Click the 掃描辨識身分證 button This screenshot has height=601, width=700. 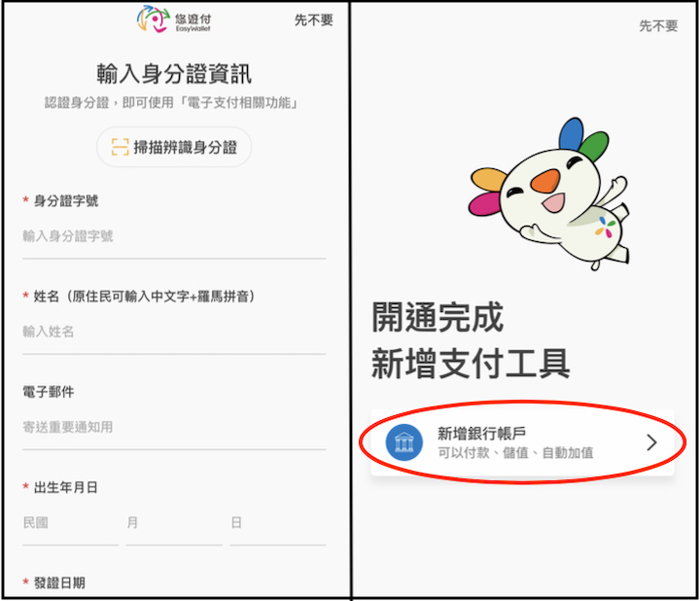(x=174, y=147)
